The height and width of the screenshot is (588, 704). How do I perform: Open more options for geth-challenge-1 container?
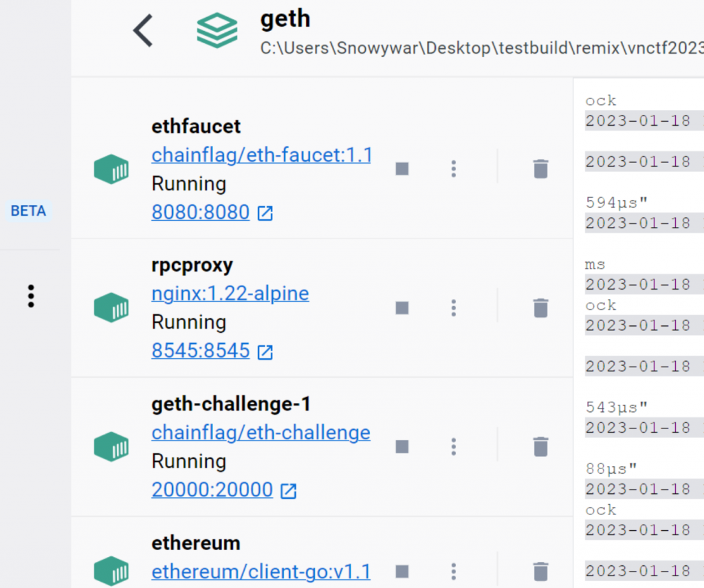(x=453, y=446)
